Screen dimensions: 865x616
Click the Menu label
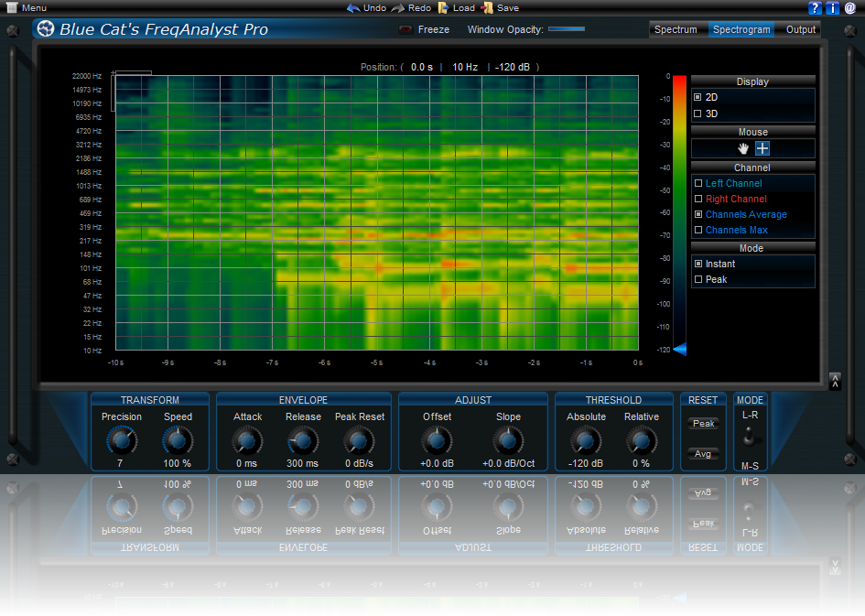pos(34,7)
